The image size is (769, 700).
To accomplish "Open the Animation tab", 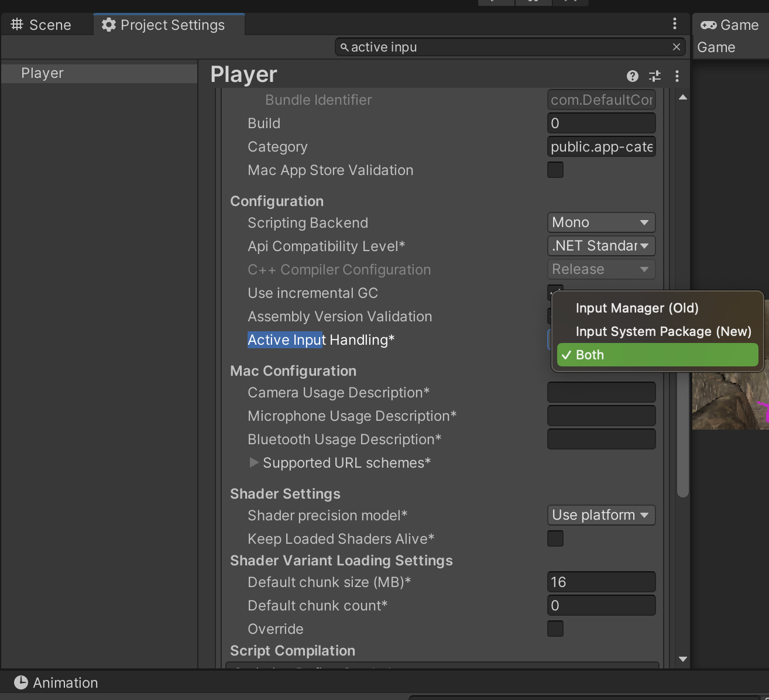I will pos(56,682).
